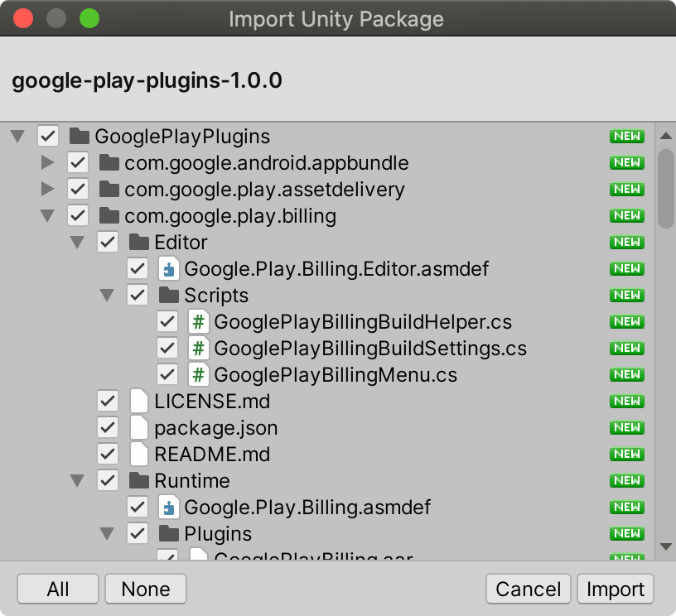This screenshot has height=616, width=676.
Task: Select the Plugins folder row
Action: click(x=218, y=534)
